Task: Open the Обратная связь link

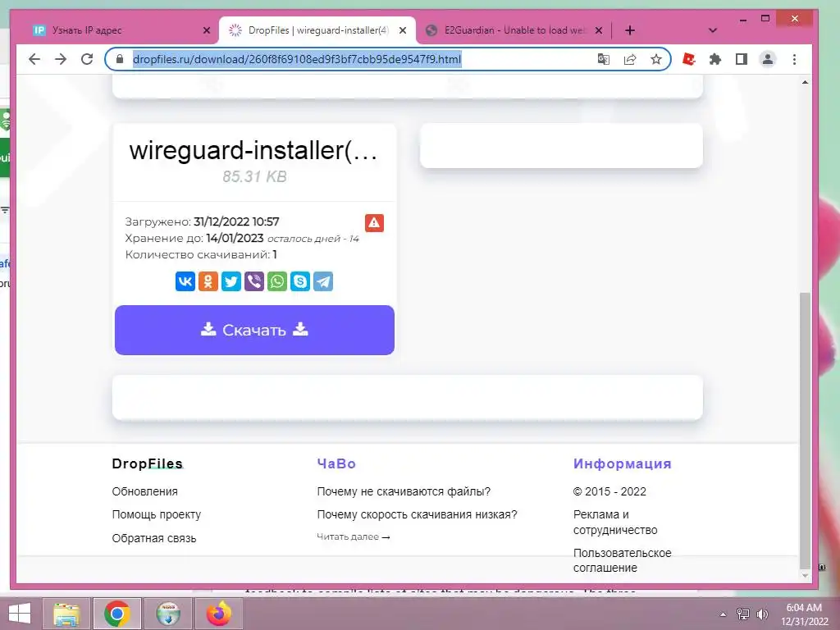Action: [154, 538]
